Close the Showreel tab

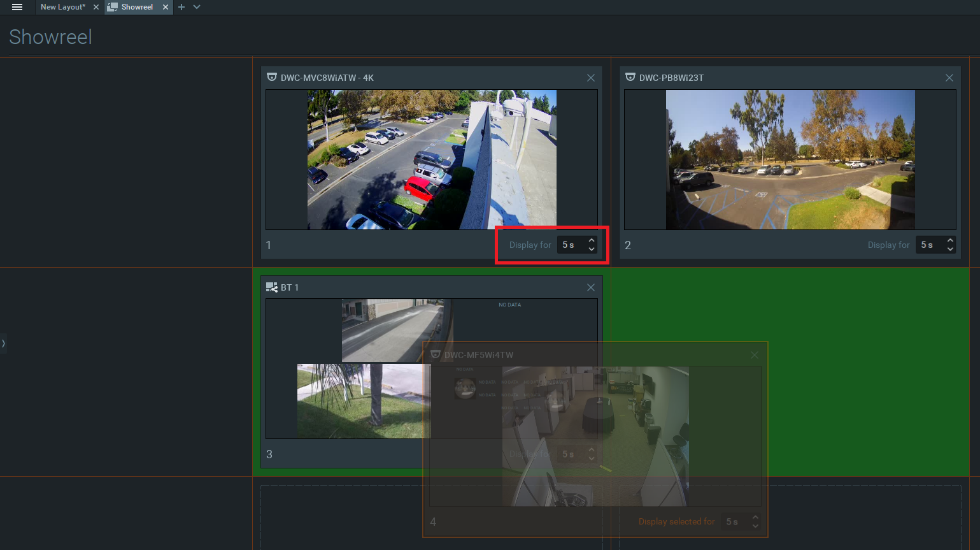(166, 7)
